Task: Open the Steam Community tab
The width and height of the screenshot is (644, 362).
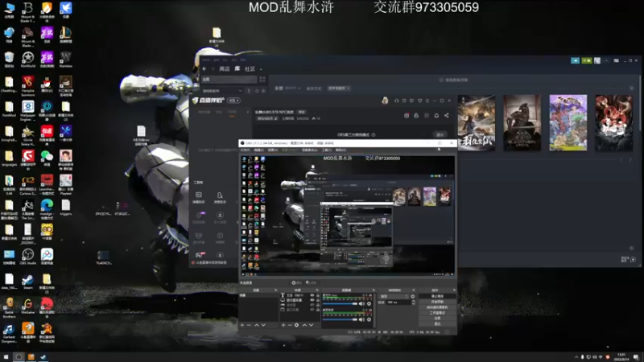Action: pos(250,69)
